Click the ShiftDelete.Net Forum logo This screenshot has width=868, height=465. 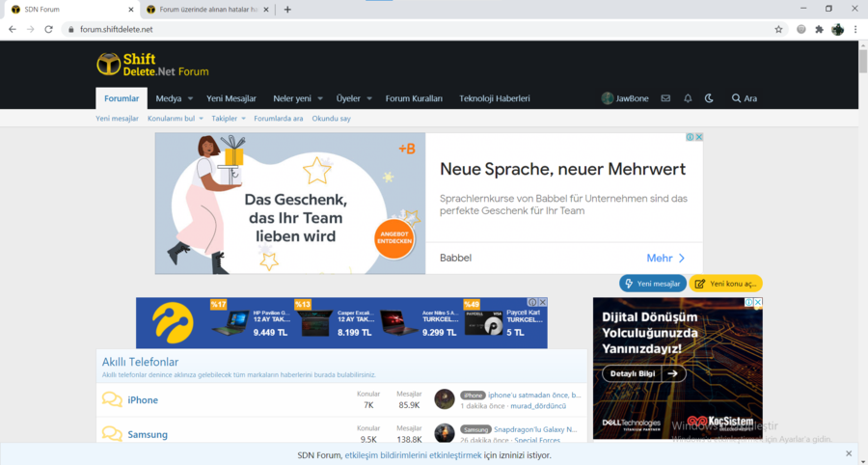click(152, 65)
